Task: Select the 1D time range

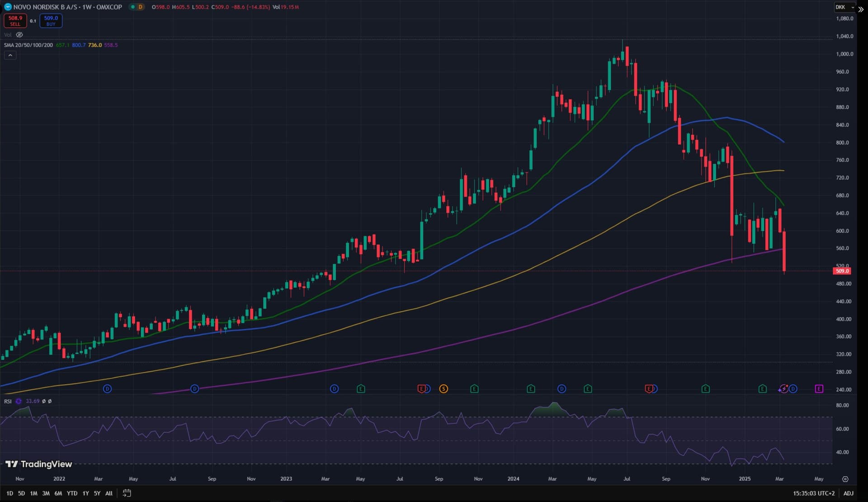Action: [x=9, y=493]
